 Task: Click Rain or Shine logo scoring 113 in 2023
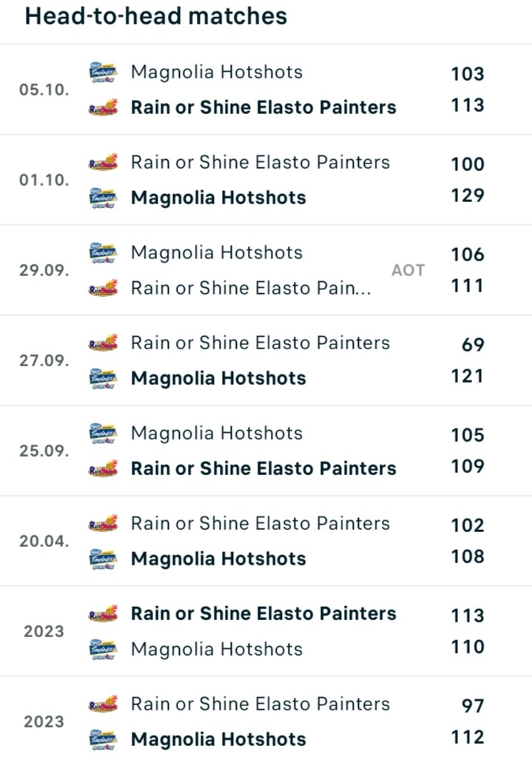tap(103, 614)
